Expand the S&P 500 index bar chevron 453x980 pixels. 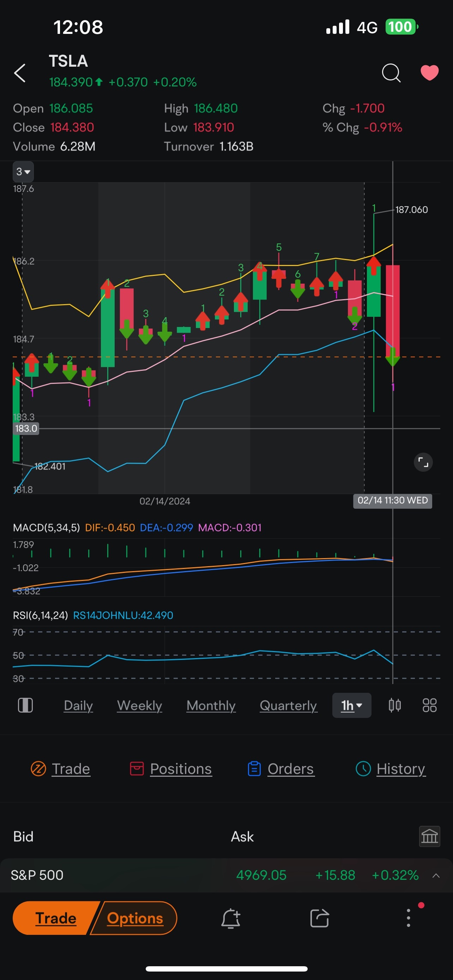tap(436, 876)
